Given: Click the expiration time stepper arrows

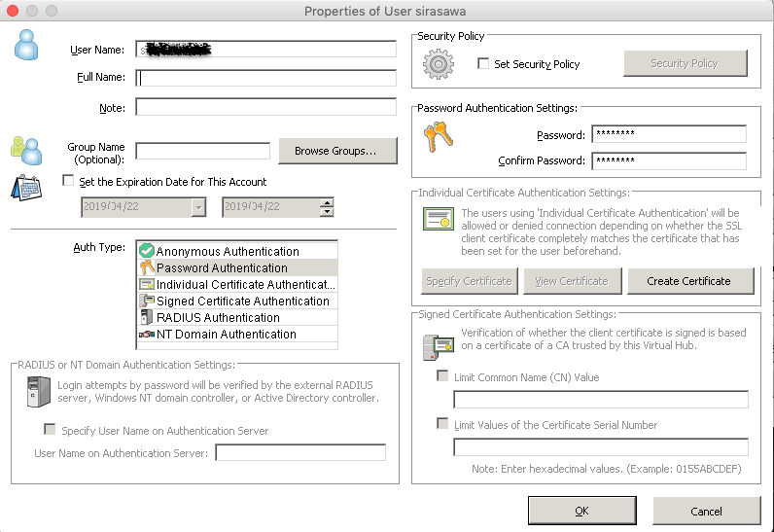Looking at the screenshot, I should pos(326,207).
